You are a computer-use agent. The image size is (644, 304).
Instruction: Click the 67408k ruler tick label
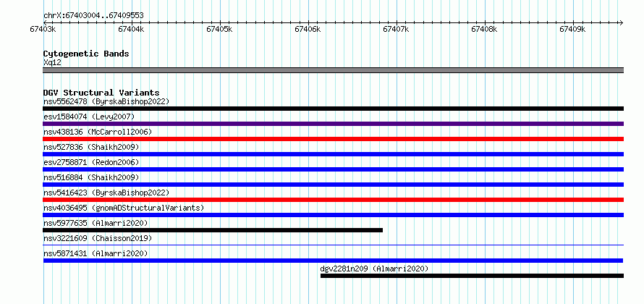point(485,29)
